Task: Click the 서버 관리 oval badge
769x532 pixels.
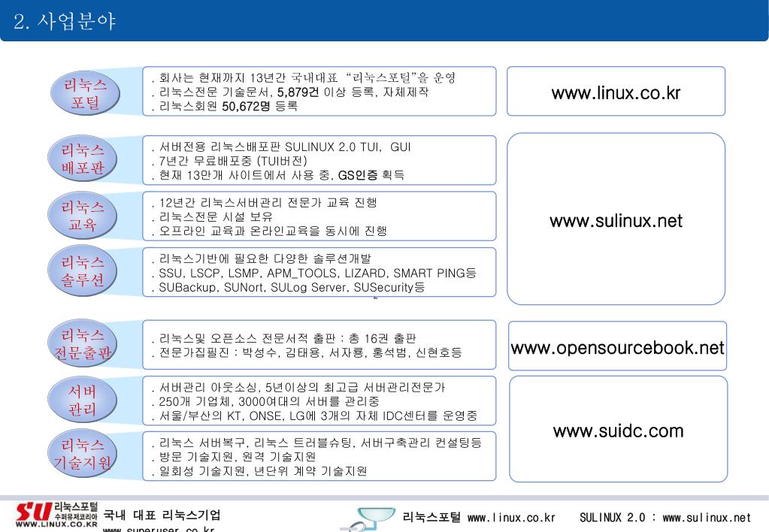Action: point(83,400)
